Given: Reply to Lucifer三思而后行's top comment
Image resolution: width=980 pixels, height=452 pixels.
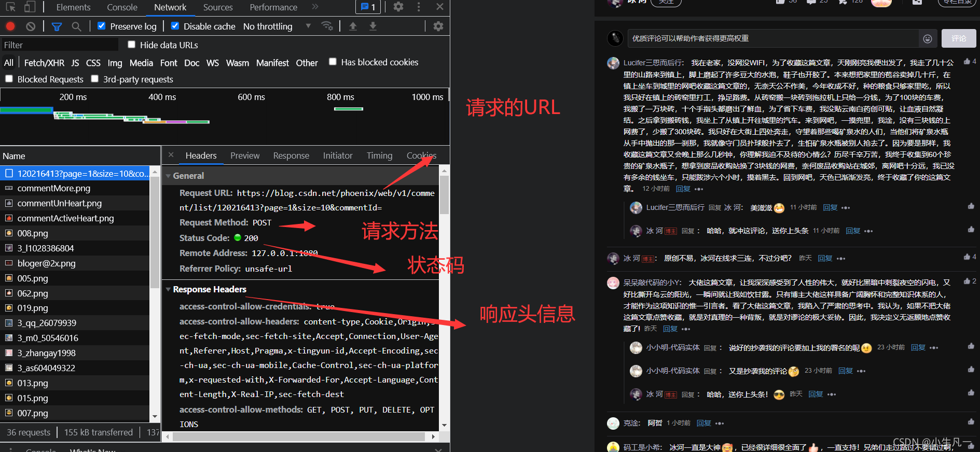Looking at the screenshot, I should (x=683, y=189).
